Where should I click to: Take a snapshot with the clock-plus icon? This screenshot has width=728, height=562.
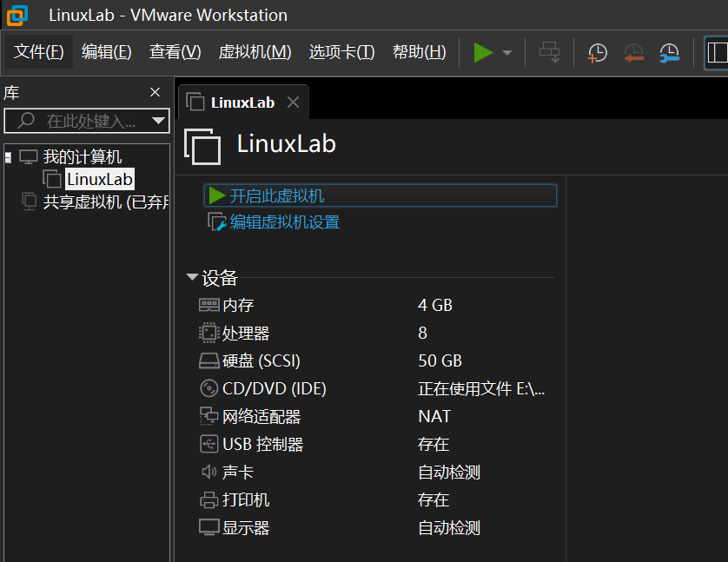(x=597, y=53)
